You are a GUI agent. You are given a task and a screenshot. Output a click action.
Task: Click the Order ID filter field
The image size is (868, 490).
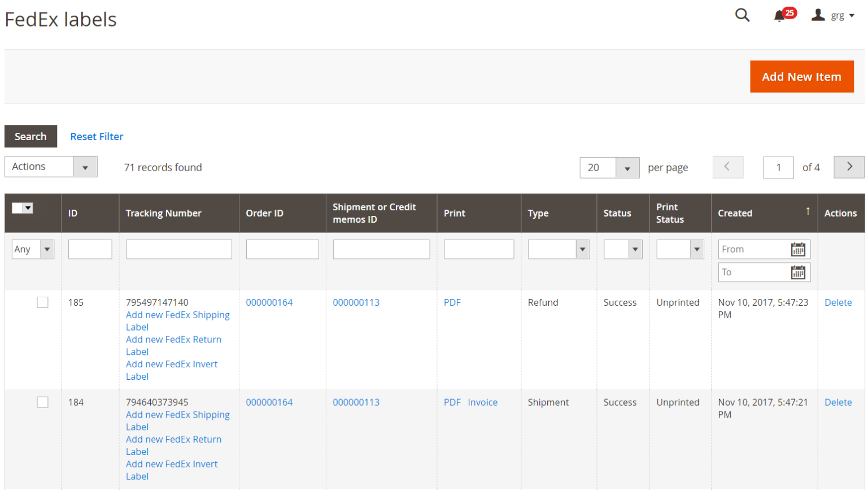click(x=282, y=249)
